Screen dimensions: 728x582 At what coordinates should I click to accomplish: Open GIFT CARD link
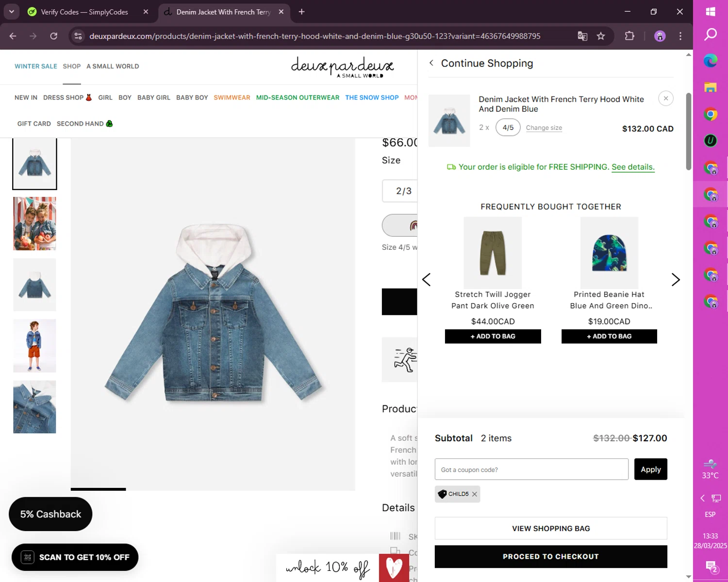(34, 124)
